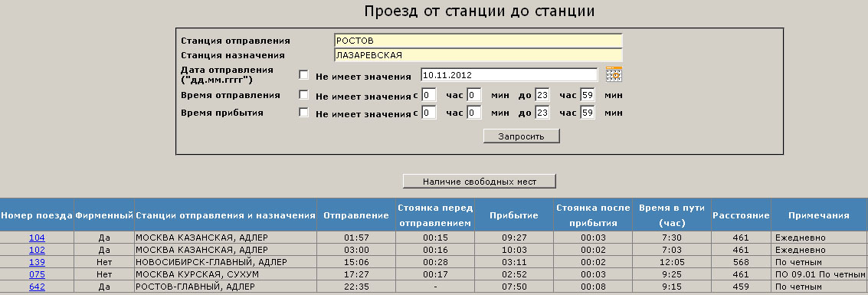The image size is (868, 295).
Task: Tick 'Не имеет значения' for Время отправления
Action: pyautogui.click(x=303, y=95)
